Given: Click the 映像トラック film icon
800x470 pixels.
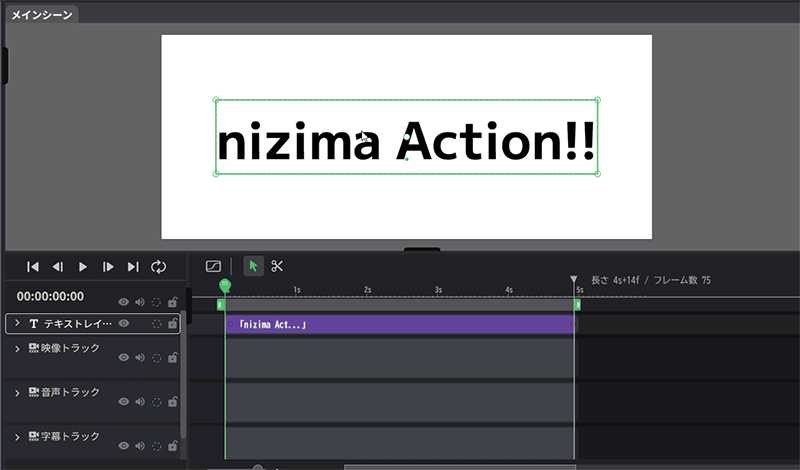Looking at the screenshot, I should click(x=34, y=348).
